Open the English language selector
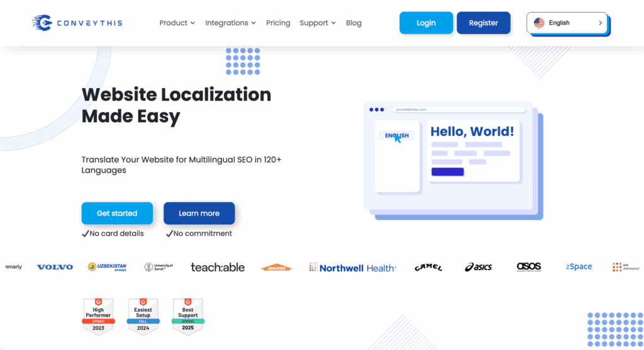Viewport: 644px width, 350px height. tap(567, 23)
